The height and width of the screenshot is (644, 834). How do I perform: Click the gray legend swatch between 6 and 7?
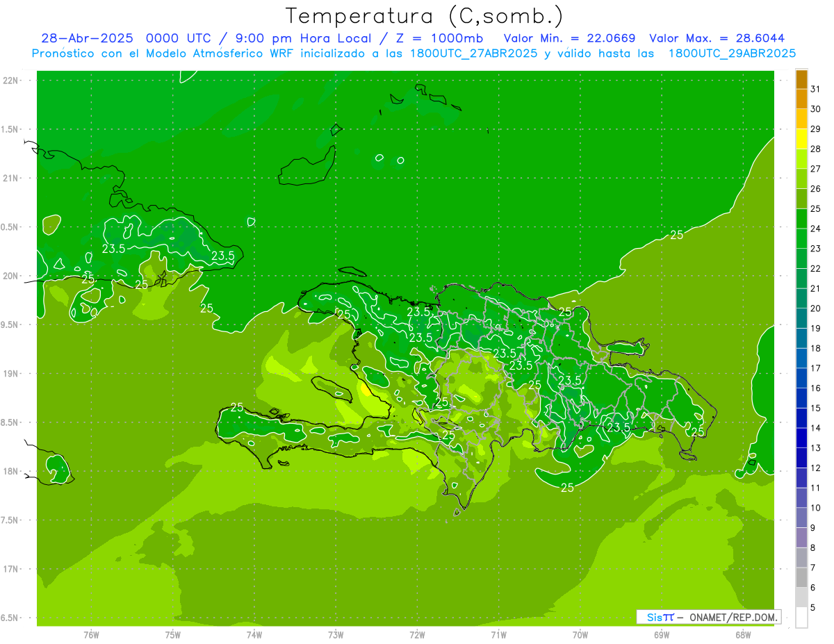(801, 578)
